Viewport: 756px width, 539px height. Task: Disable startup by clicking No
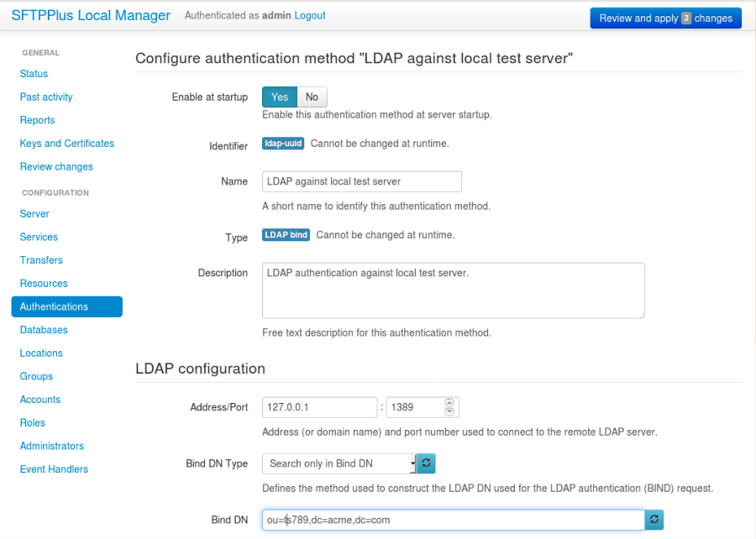(x=312, y=97)
